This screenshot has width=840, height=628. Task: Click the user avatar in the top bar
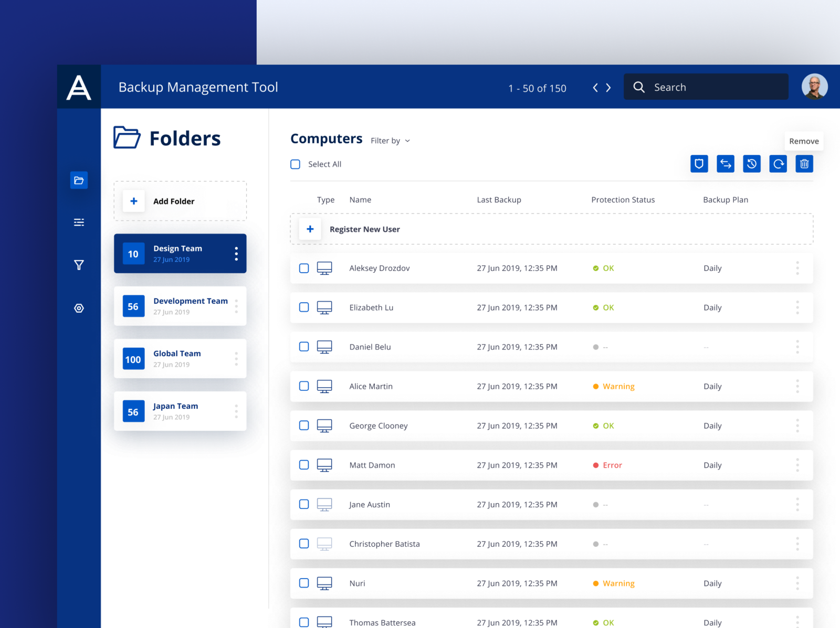(x=814, y=87)
